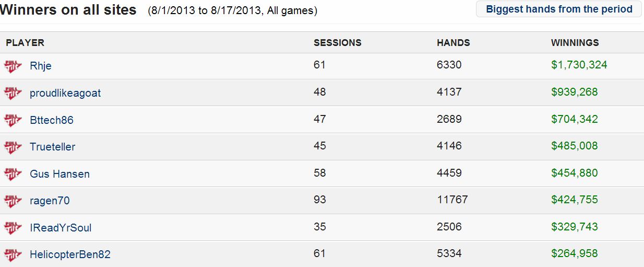The height and width of the screenshot is (267, 644).
Task: Sort table by the Winnings column header
Action: point(575,43)
